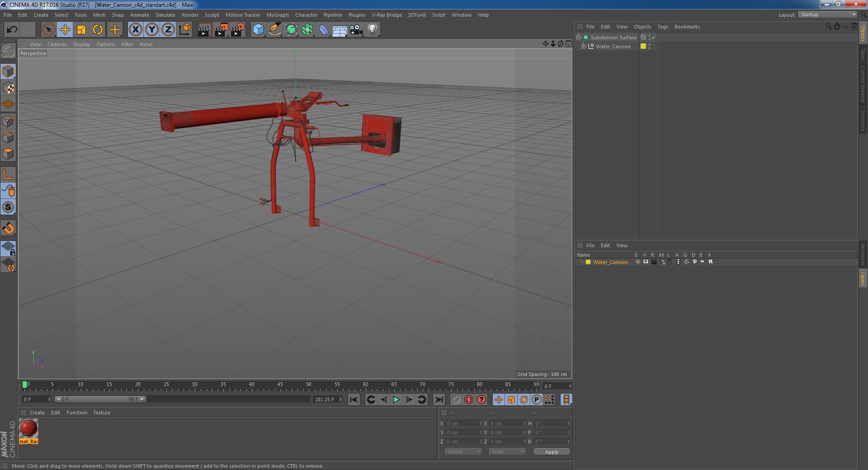868x470 pixels.
Task: Play the animation forward
Action: point(396,399)
